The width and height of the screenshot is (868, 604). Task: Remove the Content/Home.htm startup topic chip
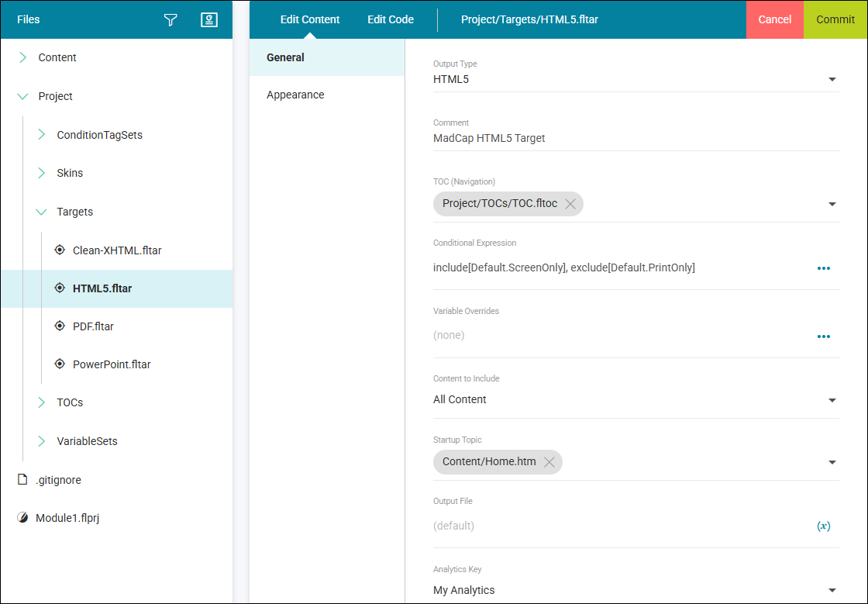549,461
